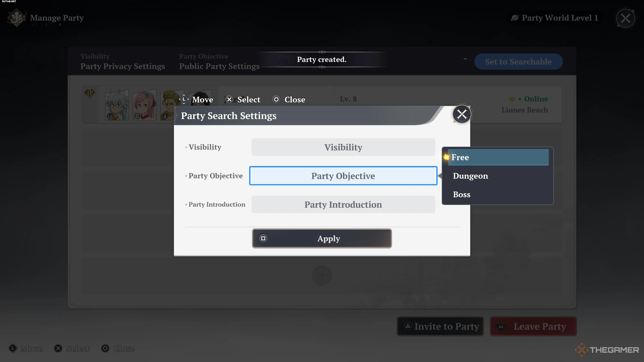Screen dimensions: 644x362
Task: Open the Party Introduction field
Action: pyautogui.click(x=343, y=204)
